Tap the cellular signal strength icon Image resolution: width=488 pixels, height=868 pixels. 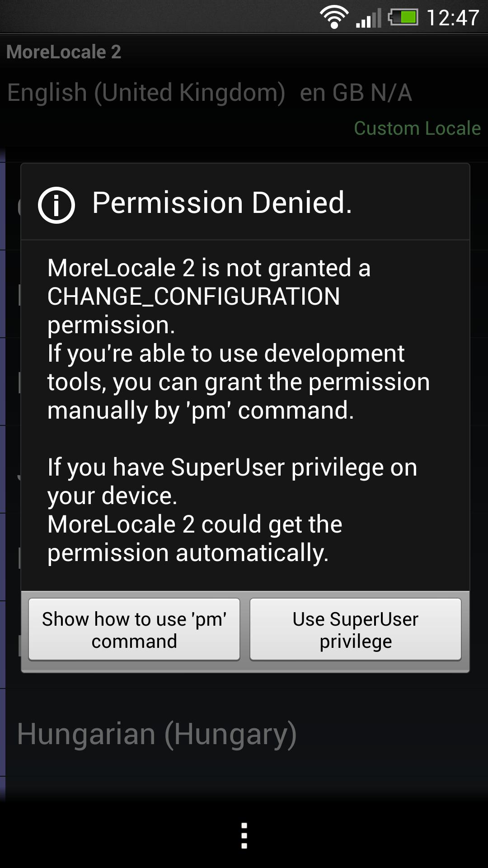368,18
